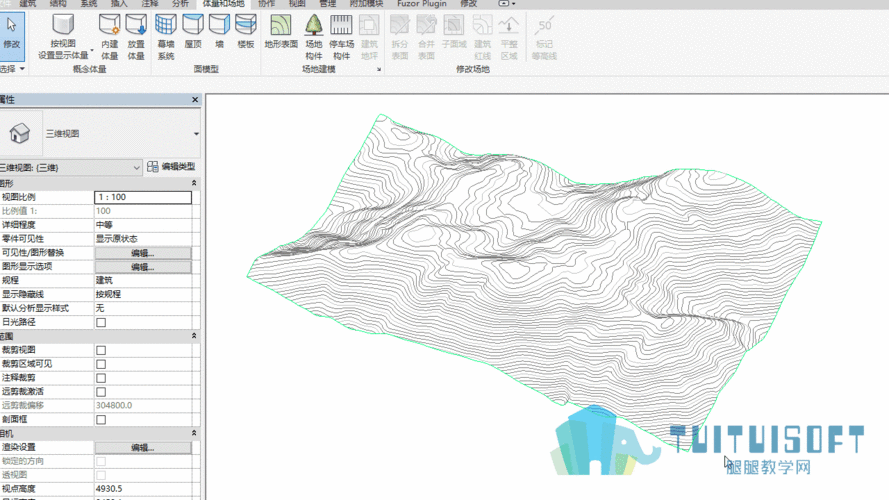Screen dimensions: 889x500
Task: Expand the 三维视图: (三维) instance filter dropdown
Action: [x=136, y=167]
